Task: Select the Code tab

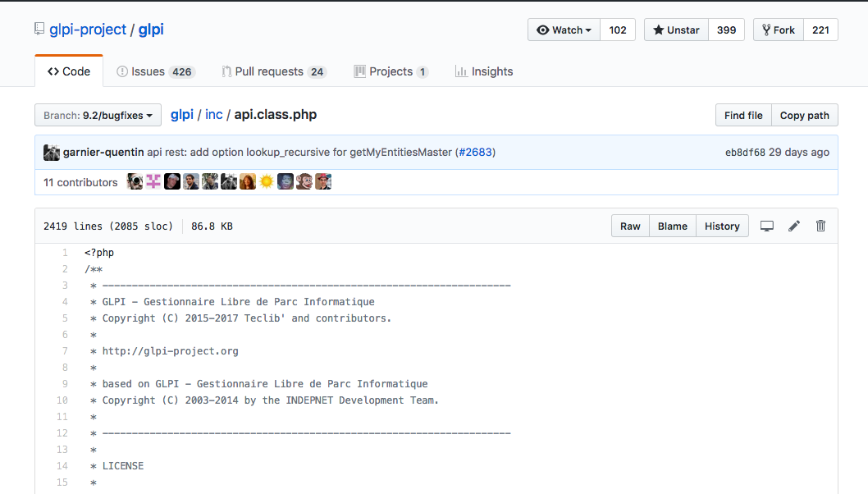Action: click(x=69, y=71)
